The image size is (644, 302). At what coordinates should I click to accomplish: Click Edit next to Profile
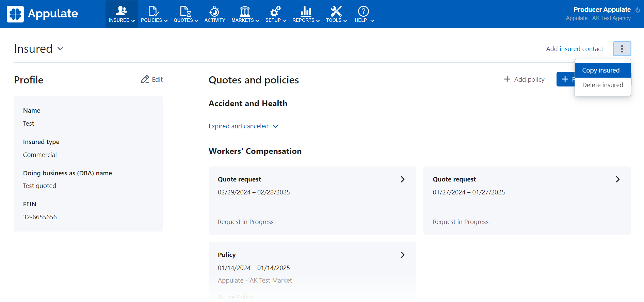pyautogui.click(x=152, y=80)
